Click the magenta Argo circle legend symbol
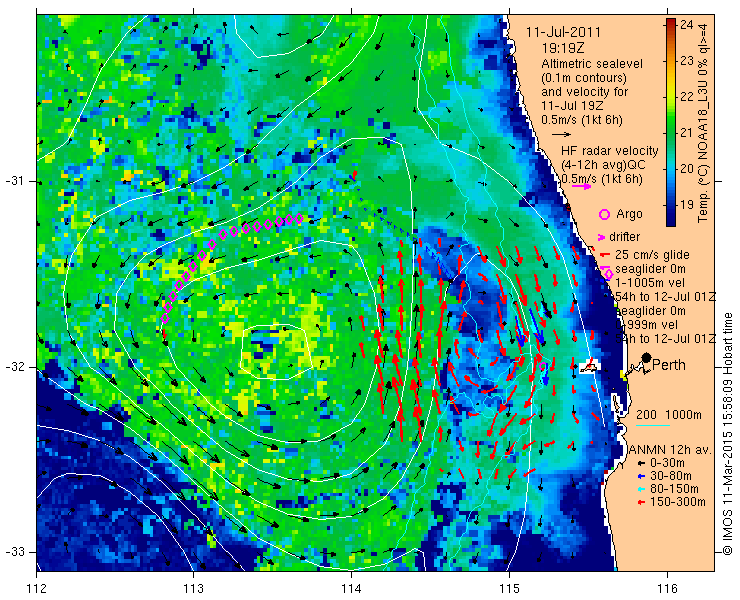 pyautogui.click(x=604, y=214)
